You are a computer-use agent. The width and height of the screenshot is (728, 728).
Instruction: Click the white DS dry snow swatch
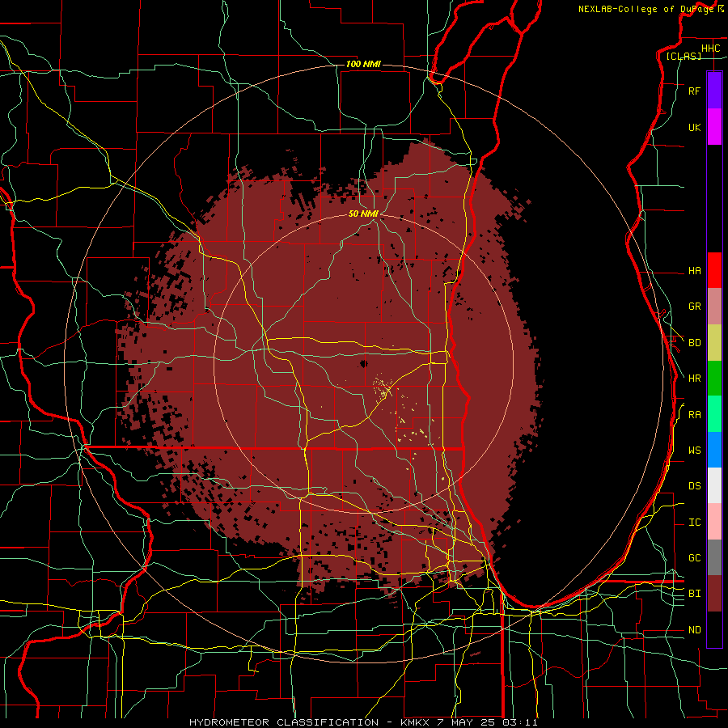click(x=714, y=485)
